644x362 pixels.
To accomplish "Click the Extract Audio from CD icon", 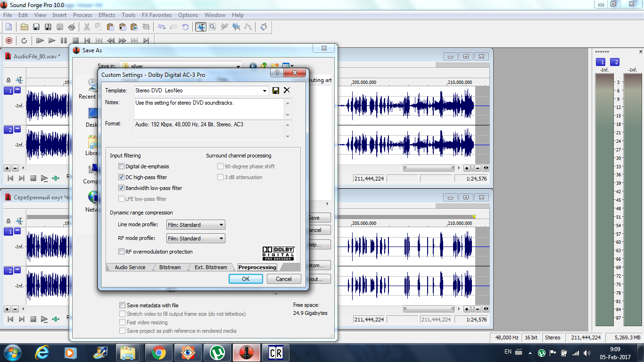I will [x=71, y=27].
